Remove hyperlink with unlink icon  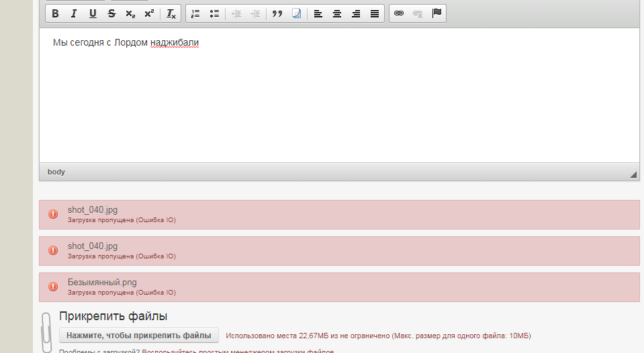click(418, 13)
